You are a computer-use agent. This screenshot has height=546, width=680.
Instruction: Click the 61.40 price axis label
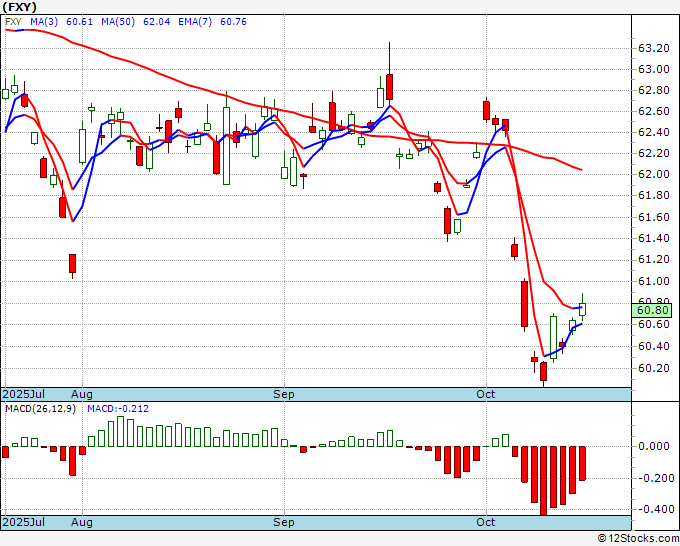(x=654, y=239)
